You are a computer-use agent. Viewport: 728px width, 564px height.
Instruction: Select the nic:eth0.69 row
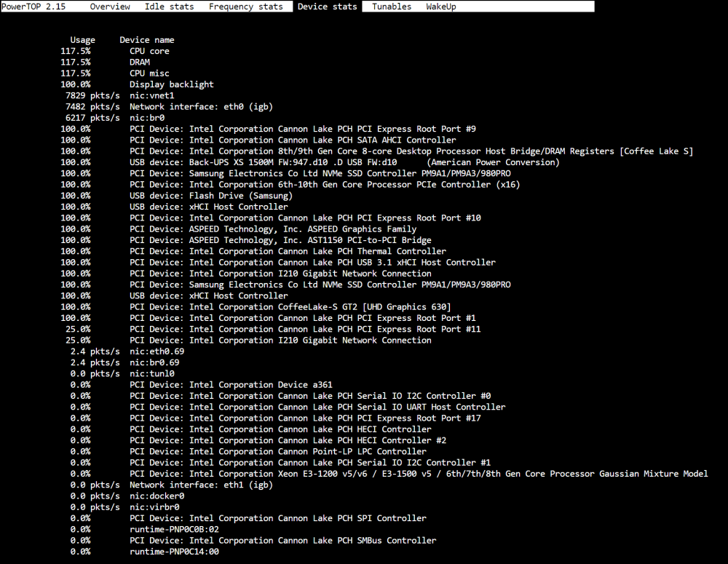(127, 351)
